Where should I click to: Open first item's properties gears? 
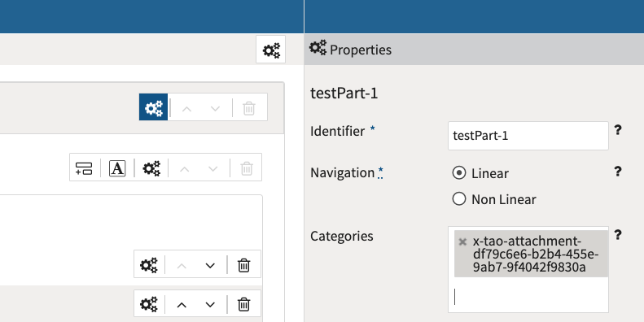point(149,265)
